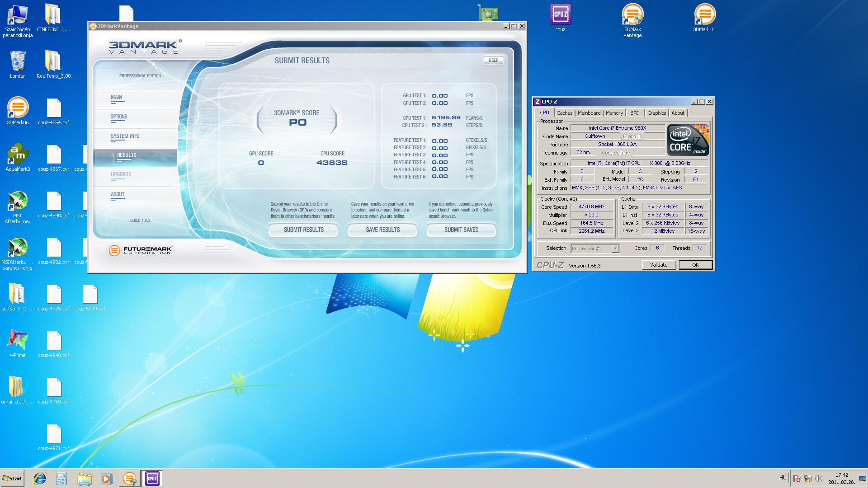
Task: Launch the MSI Afterburner shortcut
Action: pyautogui.click(x=18, y=207)
